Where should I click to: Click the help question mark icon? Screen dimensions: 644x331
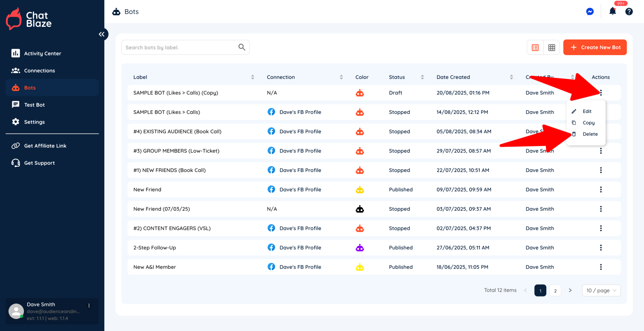[629, 12]
